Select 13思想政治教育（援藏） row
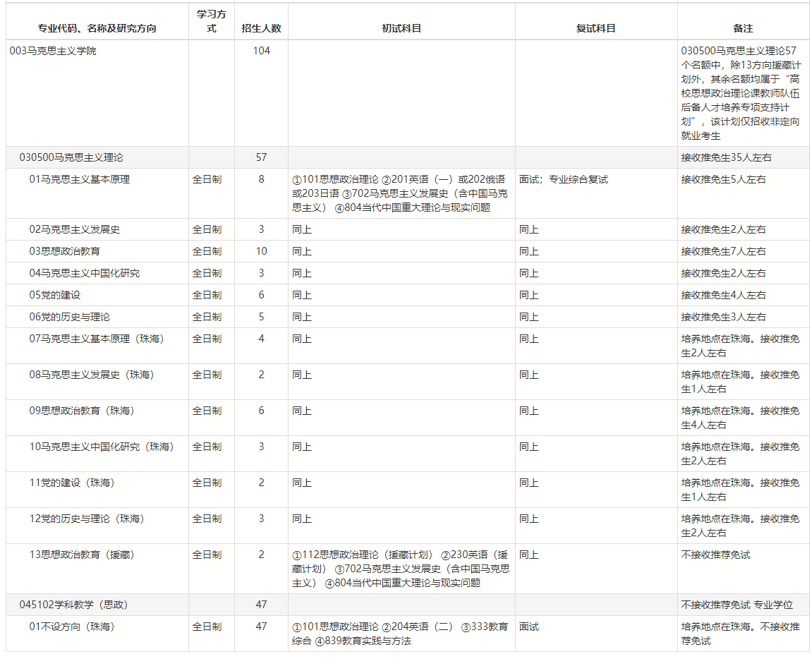 pos(407,569)
